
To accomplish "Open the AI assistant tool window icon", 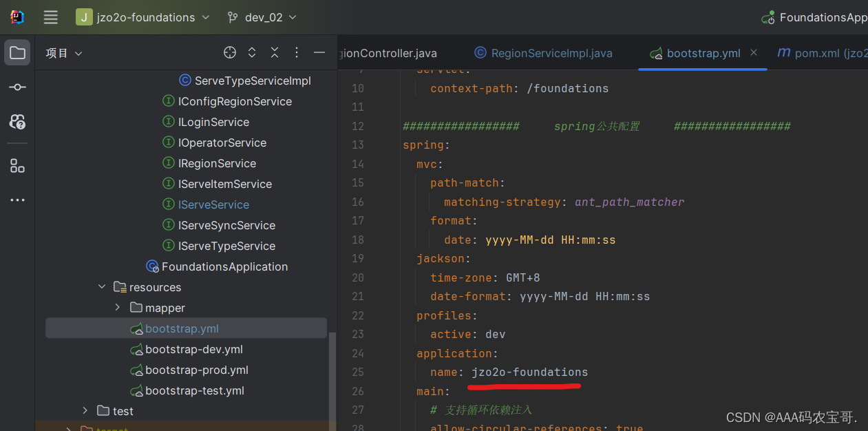I will tap(17, 122).
